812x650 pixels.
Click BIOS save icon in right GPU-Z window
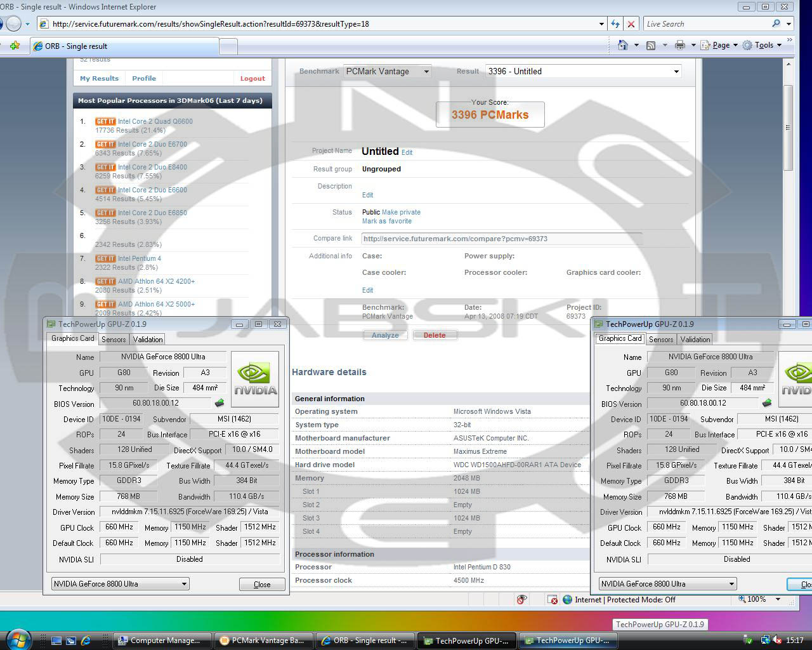click(x=767, y=403)
